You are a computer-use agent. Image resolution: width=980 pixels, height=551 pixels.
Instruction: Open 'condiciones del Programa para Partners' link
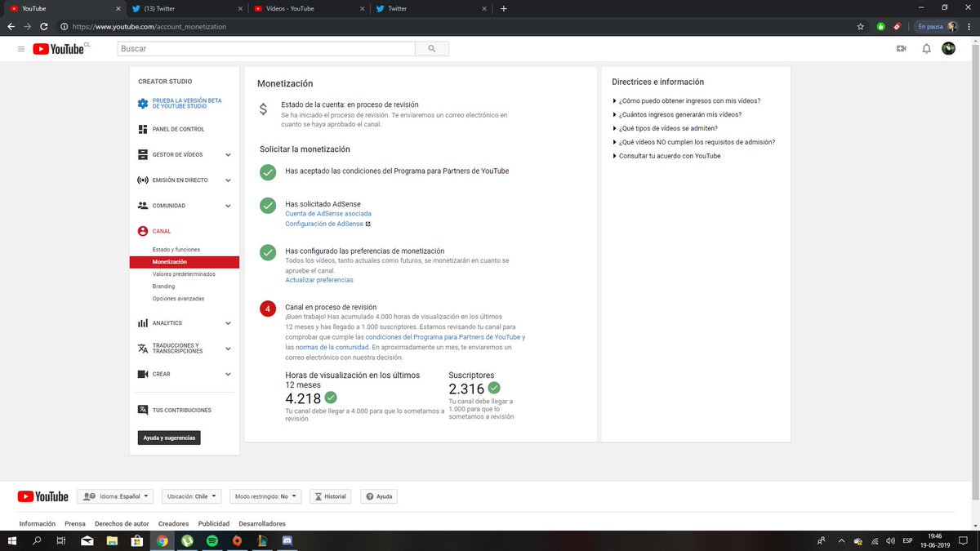click(443, 337)
